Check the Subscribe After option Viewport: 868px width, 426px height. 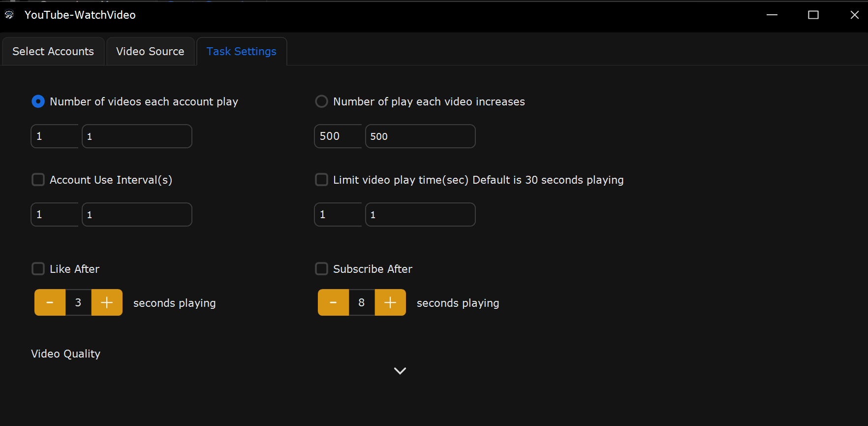click(x=321, y=269)
